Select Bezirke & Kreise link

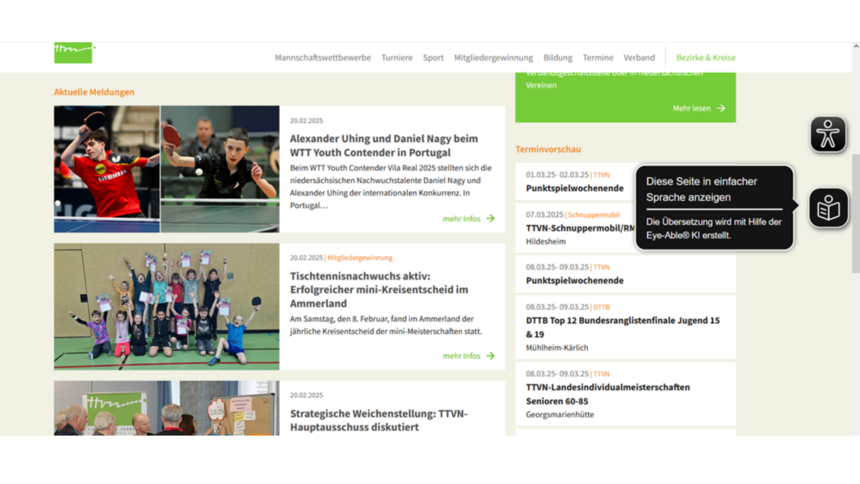click(705, 58)
